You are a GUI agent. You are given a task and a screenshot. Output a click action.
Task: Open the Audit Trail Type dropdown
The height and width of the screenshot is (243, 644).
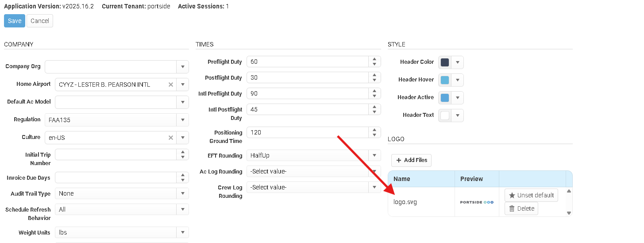coord(182,193)
